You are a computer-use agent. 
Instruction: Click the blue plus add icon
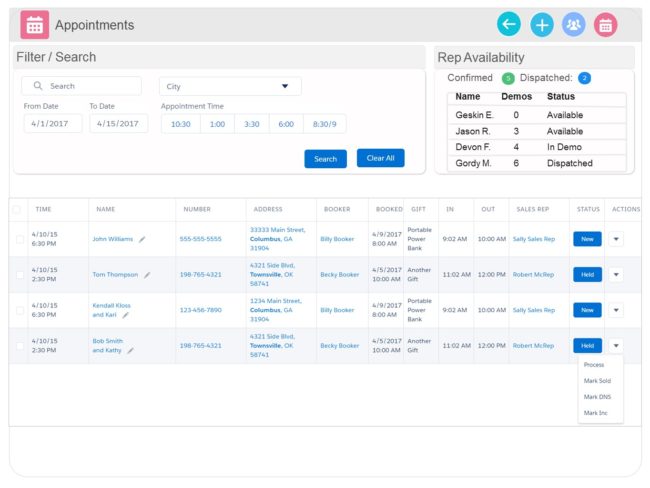click(x=542, y=25)
